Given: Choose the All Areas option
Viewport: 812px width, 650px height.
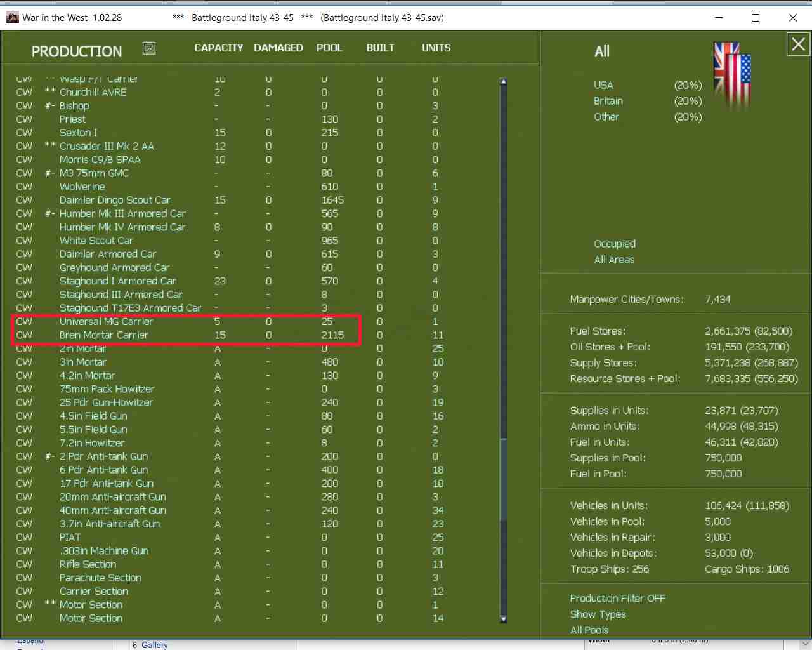Looking at the screenshot, I should click(x=614, y=260).
